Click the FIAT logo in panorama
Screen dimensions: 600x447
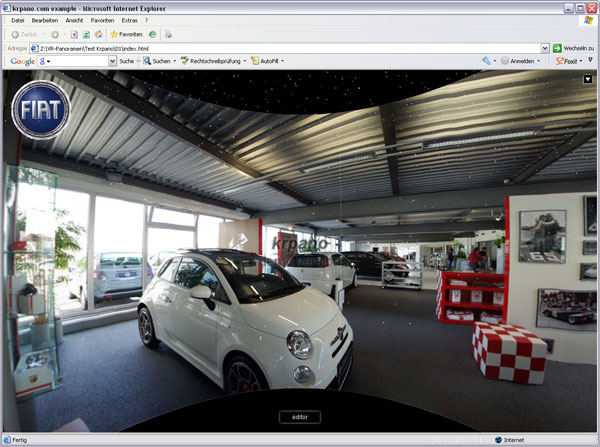41,109
